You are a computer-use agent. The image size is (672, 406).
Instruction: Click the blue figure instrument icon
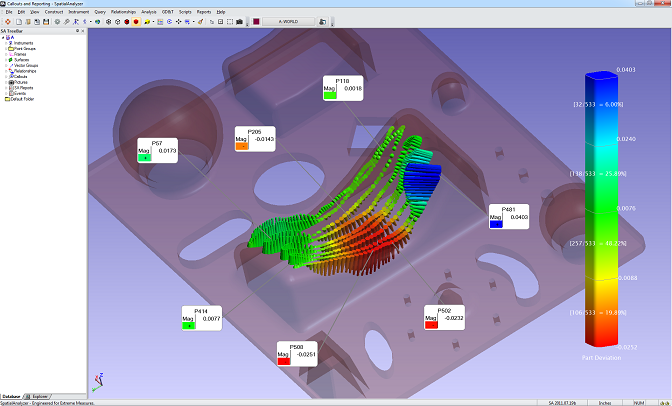[85, 21]
